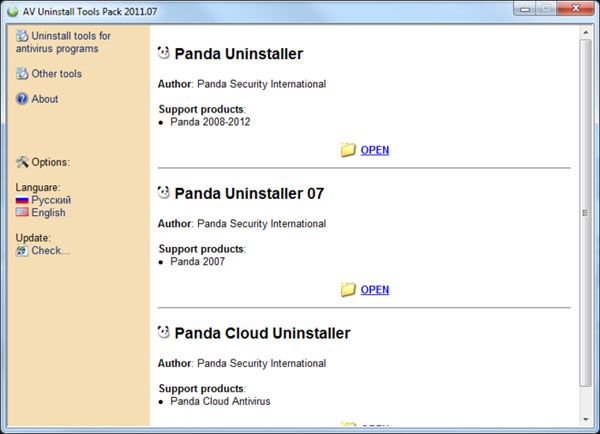Select the Panda Uninstaller 07 heading
Screen dimensions: 600x434
(x=249, y=194)
